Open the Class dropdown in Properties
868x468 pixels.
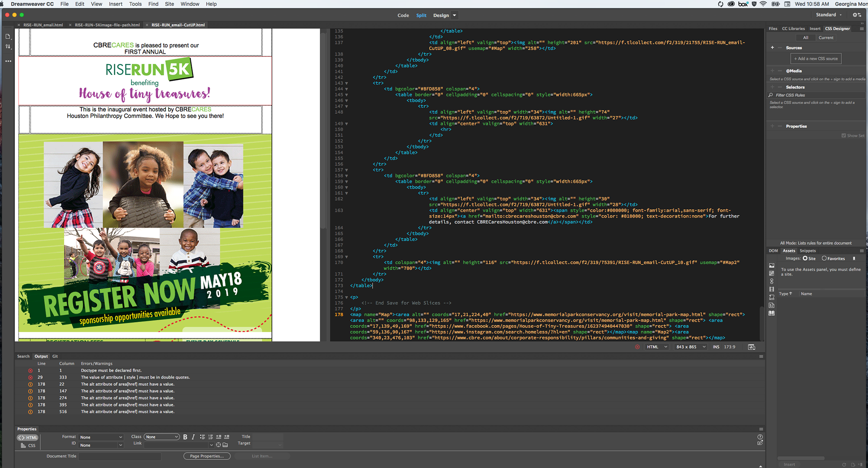162,437
